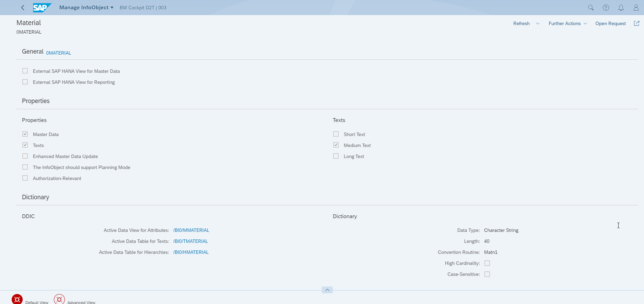This screenshot has height=304, width=644.
Task: Toggle External SAP HANA View for Reporting
Action: (x=25, y=82)
